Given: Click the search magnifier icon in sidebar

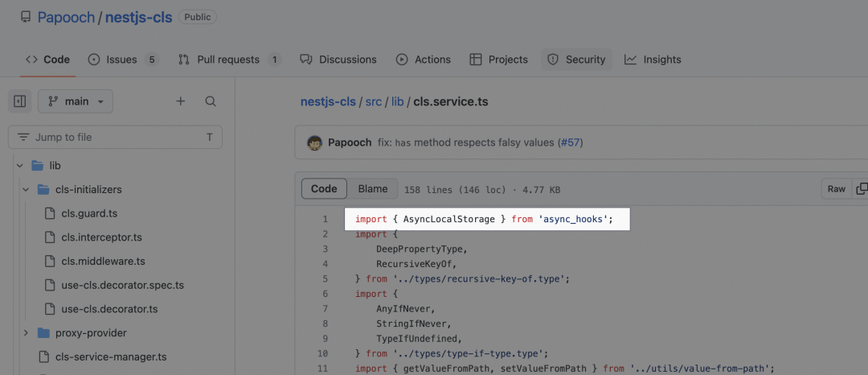Looking at the screenshot, I should pos(211,101).
